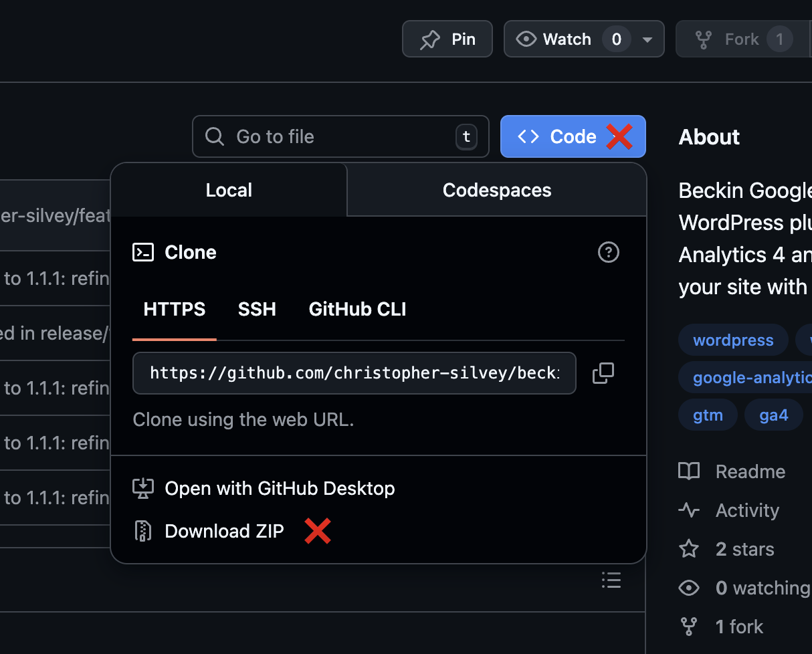Click the zip file icon beside Download ZIP

143,531
